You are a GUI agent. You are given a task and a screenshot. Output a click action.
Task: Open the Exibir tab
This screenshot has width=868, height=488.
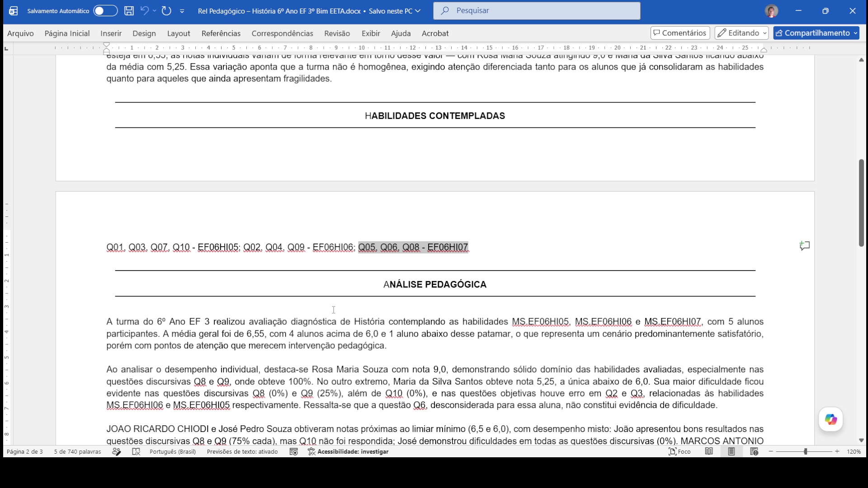point(371,33)
